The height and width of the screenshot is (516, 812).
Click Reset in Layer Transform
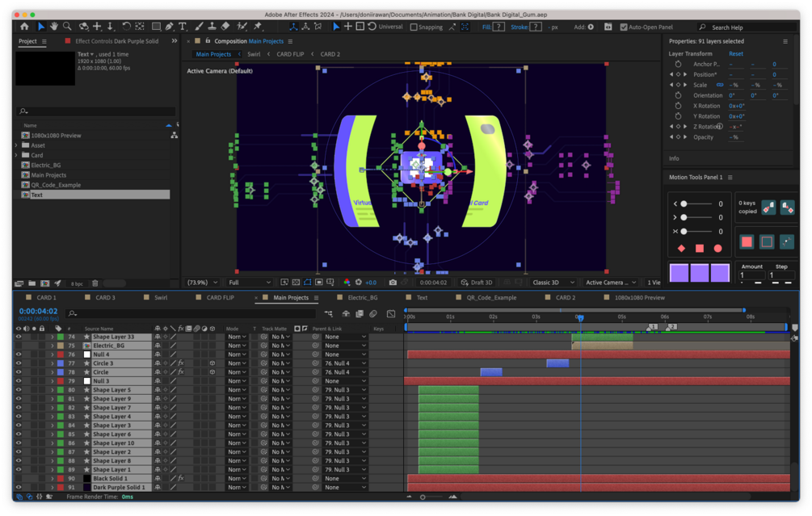coord(735,54)
